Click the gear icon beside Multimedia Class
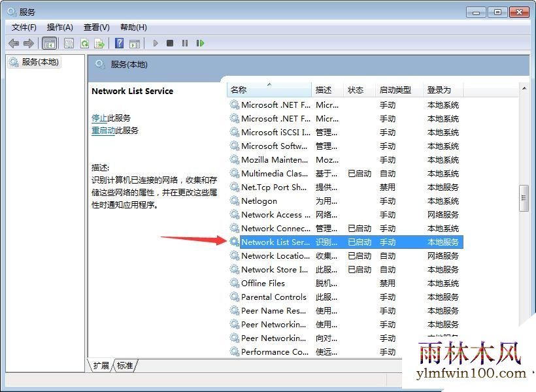 (235, 173)
